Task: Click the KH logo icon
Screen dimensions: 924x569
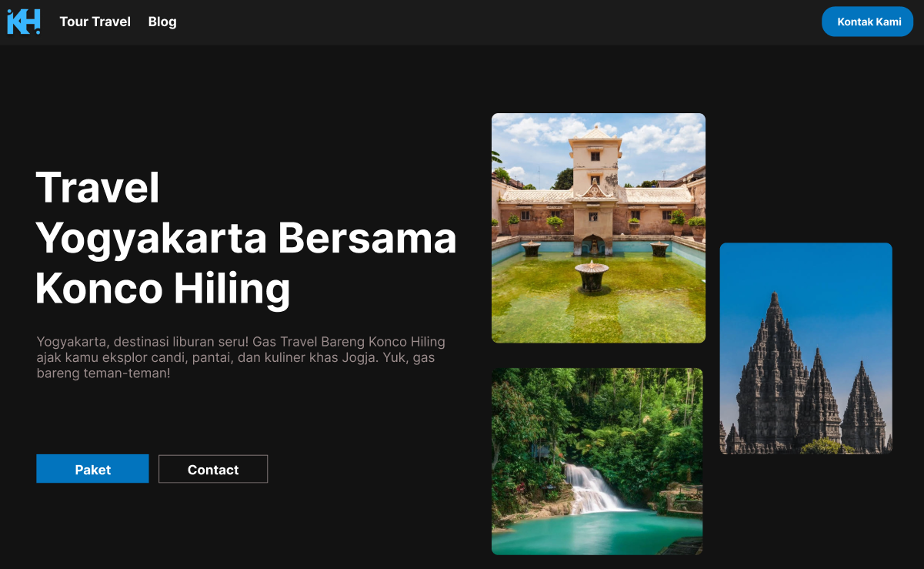Action: point(24,22)
